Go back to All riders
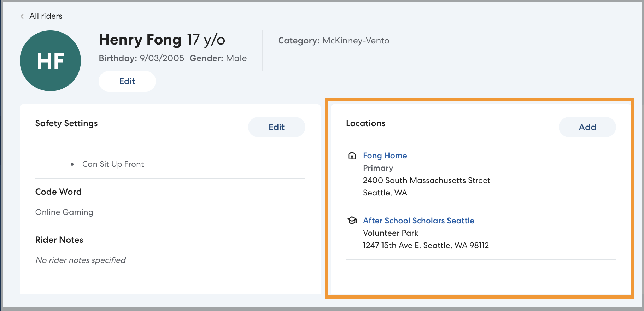This screenshot has height=311, width=644. tap(46, 16)
